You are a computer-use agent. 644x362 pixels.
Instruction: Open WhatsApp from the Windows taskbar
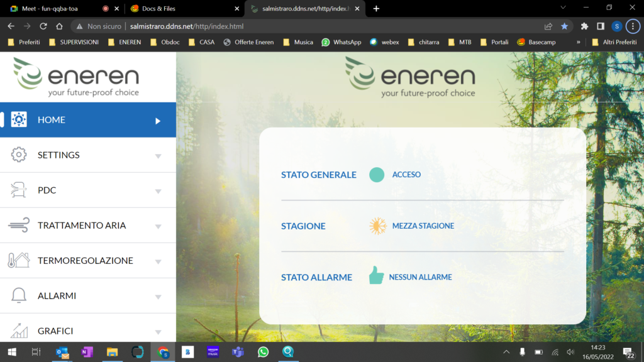[x=263, y=352]
